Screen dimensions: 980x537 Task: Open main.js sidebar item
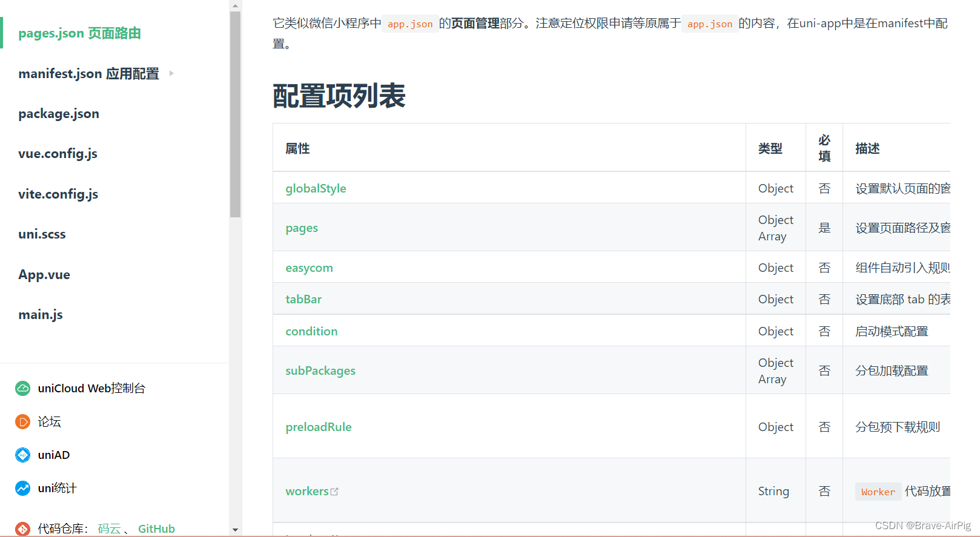(41, 315)
